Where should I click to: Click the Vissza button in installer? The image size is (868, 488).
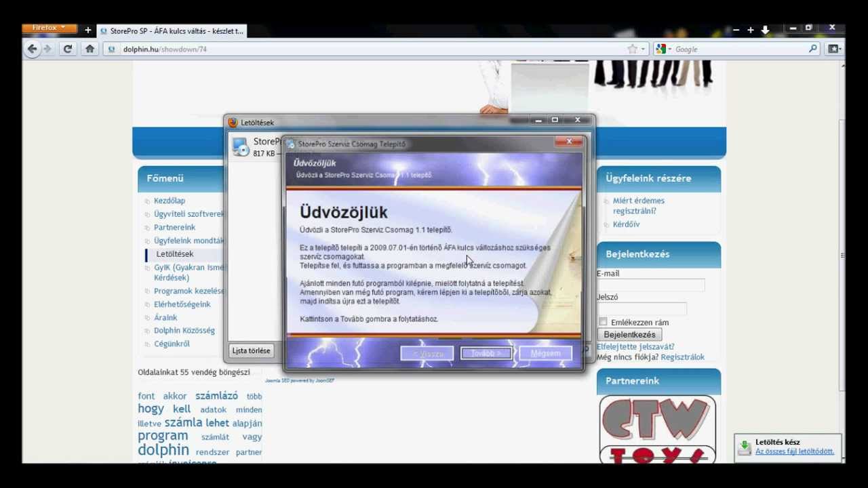(427, 353)
